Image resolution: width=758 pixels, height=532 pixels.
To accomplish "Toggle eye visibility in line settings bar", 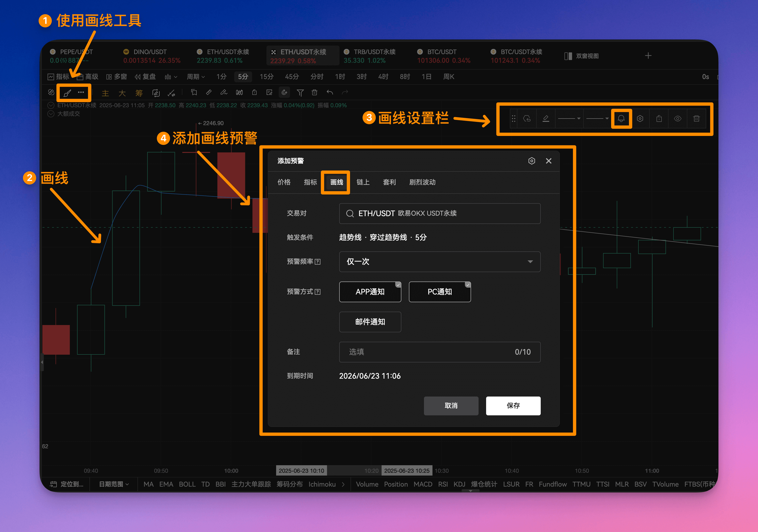I will pos(677,119).
